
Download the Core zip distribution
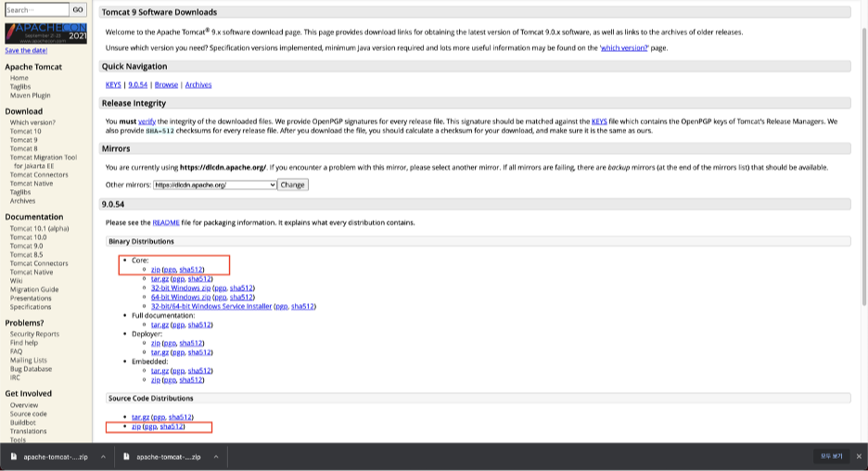[156, 270]
